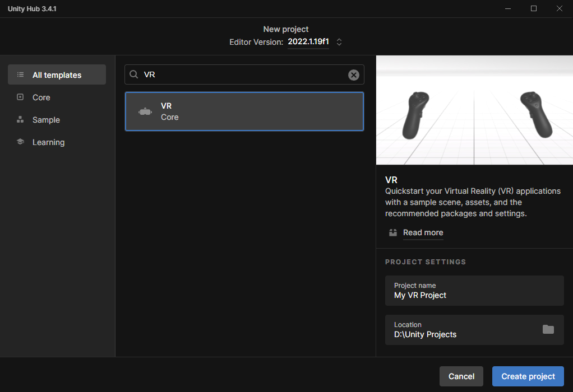The width and height of the screenshot is (573, 392).
Task: Click the All templates list icon
Action: point(20,75)
